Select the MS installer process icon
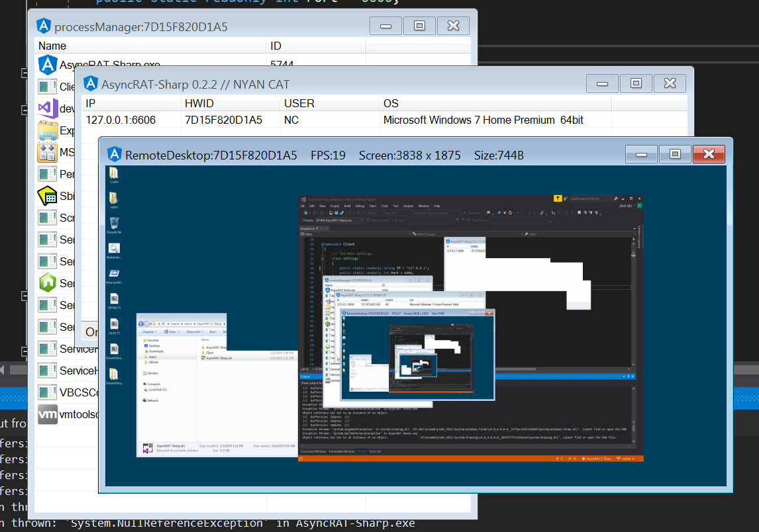Image resolution: width=759 pixels, height=532 pixels. [x=48, y=152]
